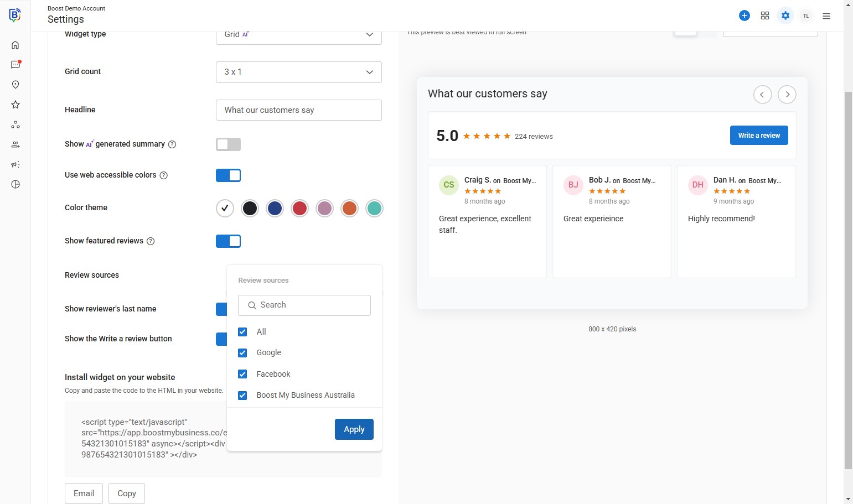The width and height of the screenshot is (853, 504).
Task: Open the messages inbox sidebar icon
Action: [x=15, y=65]
